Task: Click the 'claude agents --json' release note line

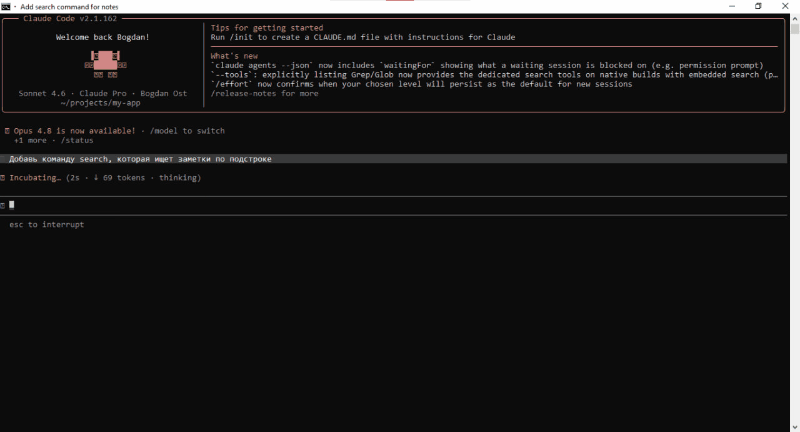Action: (x=487, y=65)
